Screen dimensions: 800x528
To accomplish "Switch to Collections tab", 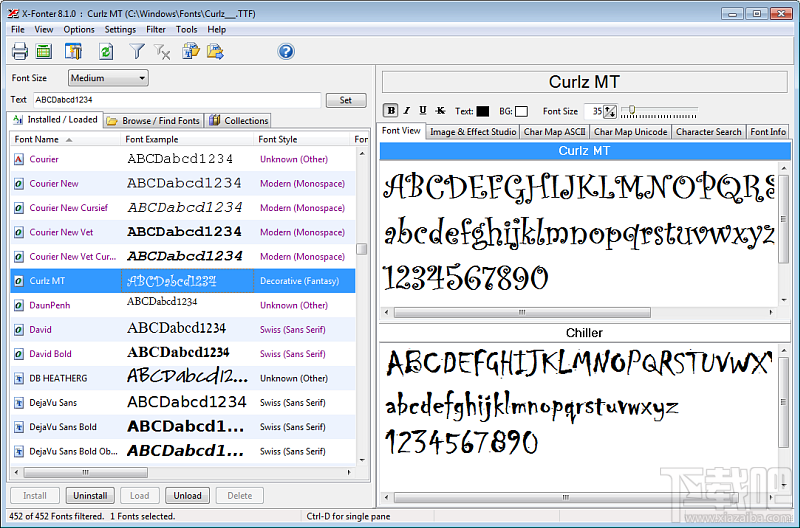I will tap(239, 121).
